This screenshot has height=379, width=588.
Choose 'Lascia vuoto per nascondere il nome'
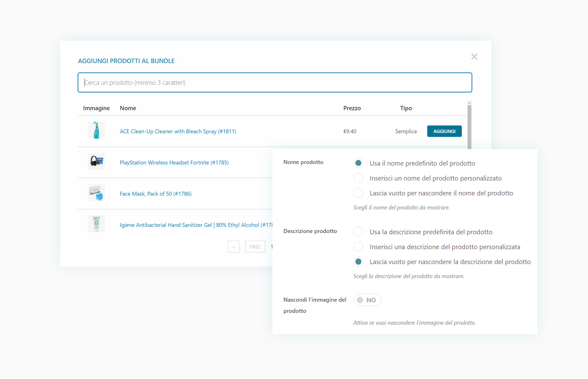(x=358, y=193)
